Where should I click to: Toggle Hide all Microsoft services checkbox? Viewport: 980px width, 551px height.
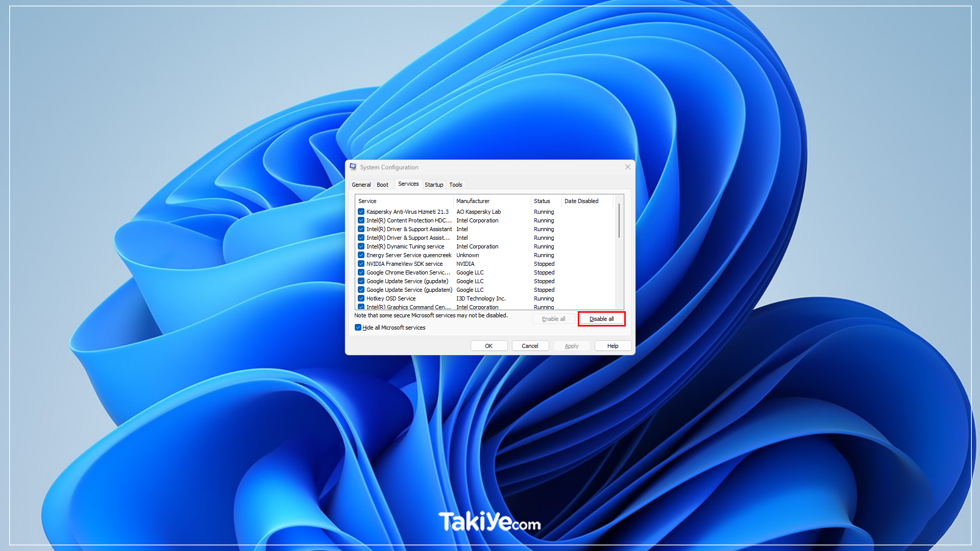(358, 328)
